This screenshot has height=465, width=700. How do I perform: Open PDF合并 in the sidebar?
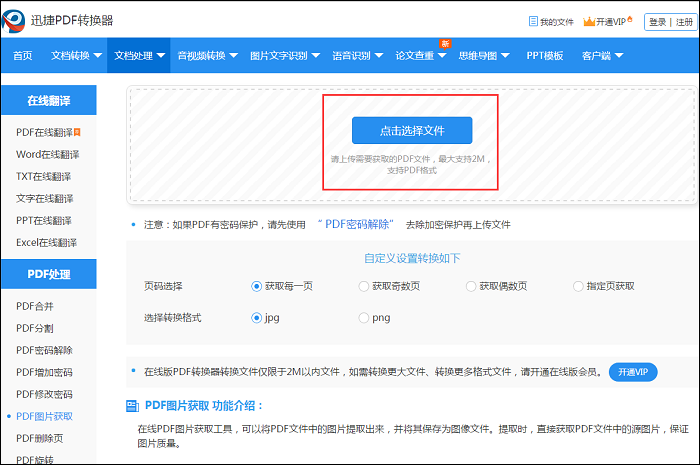pos(37,306)
